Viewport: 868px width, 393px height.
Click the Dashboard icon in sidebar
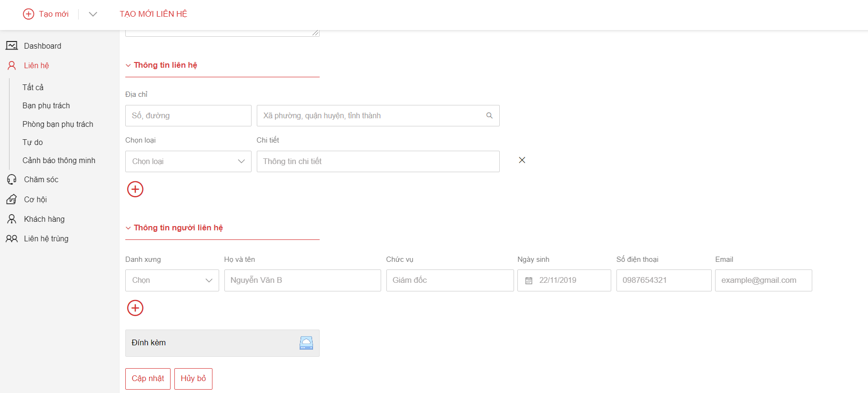click(x=12, y=46)
